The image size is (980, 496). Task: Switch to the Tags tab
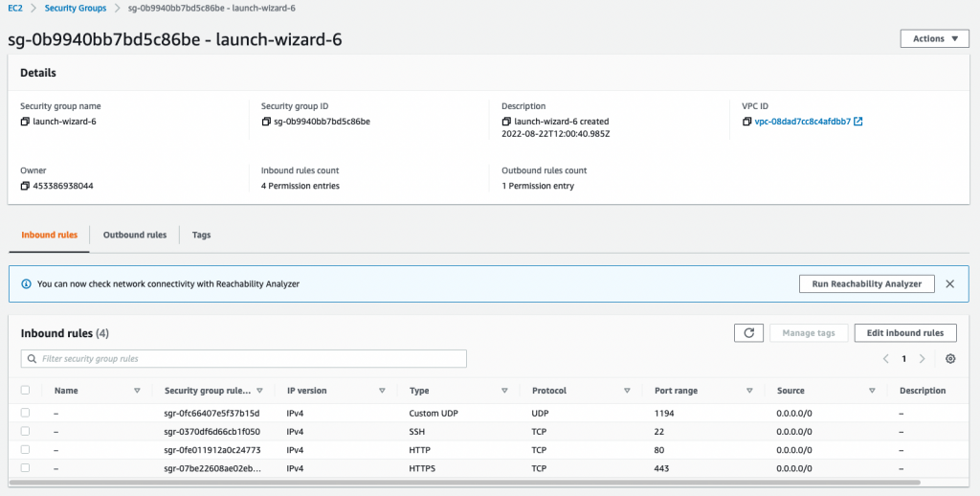tap(201, 236)
